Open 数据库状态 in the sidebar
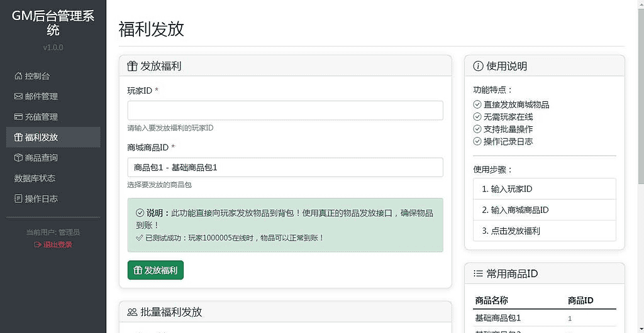 coord(35,178)
